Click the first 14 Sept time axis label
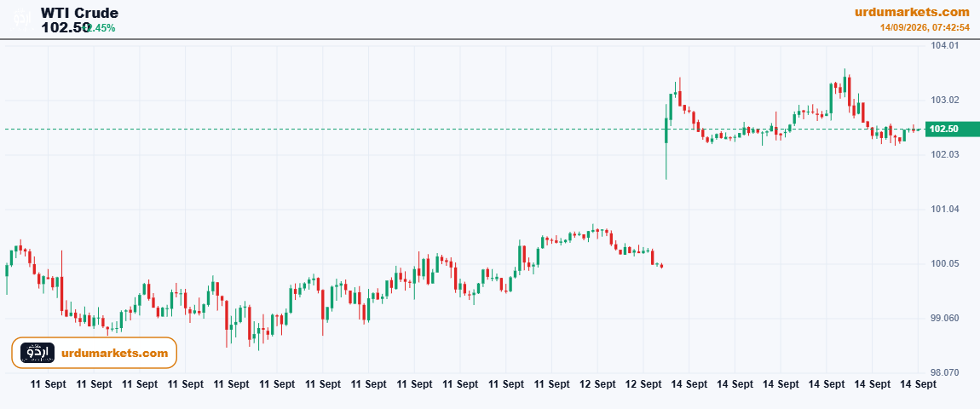This screenshot has height=409, width=980. pos(689,384)
